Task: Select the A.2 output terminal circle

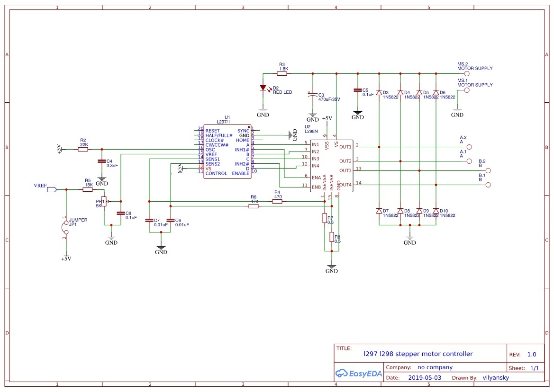Action: coord(469,147)
